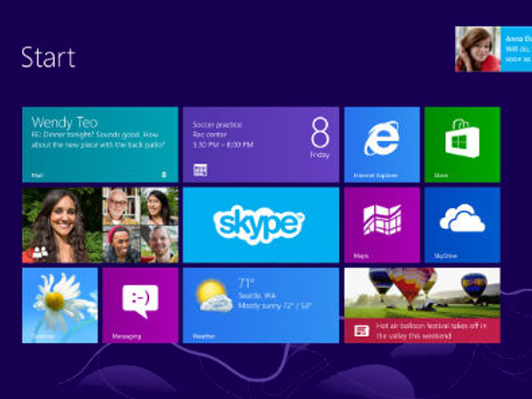Open the Mail tile from Wendy Teo
Viewport: 532px width, 399px height.
(x=100, y=145)
